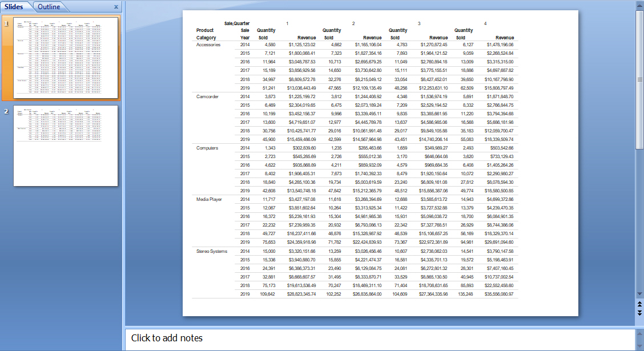644x351 pixels.
Task: Click the 7,121 quantity cell
Action: pyautogui.click(x=270, y=54)
